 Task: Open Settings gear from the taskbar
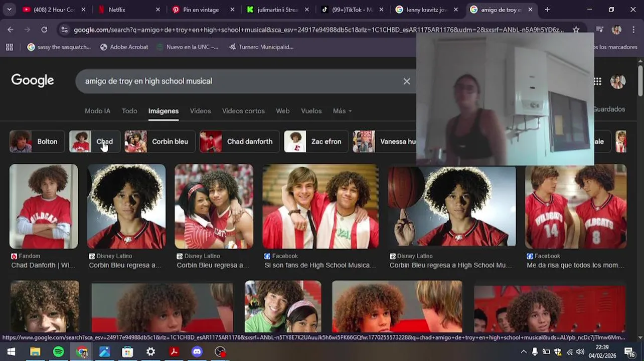pyautogui.click(x=150, y=351)
